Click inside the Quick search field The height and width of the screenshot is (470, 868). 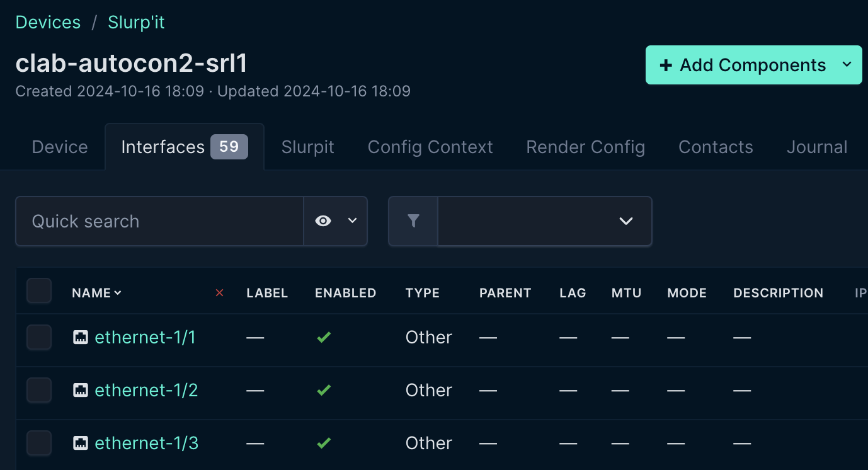coord(157,221)
